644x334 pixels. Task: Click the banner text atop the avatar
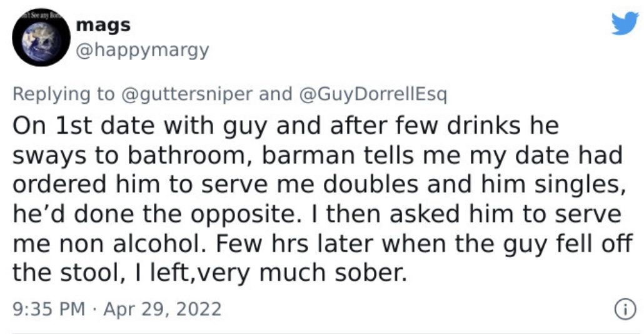coord(41,15)
